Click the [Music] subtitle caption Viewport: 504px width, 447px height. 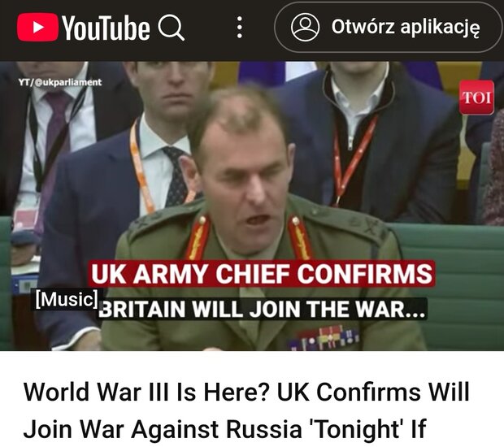click(x=67, y=300)
